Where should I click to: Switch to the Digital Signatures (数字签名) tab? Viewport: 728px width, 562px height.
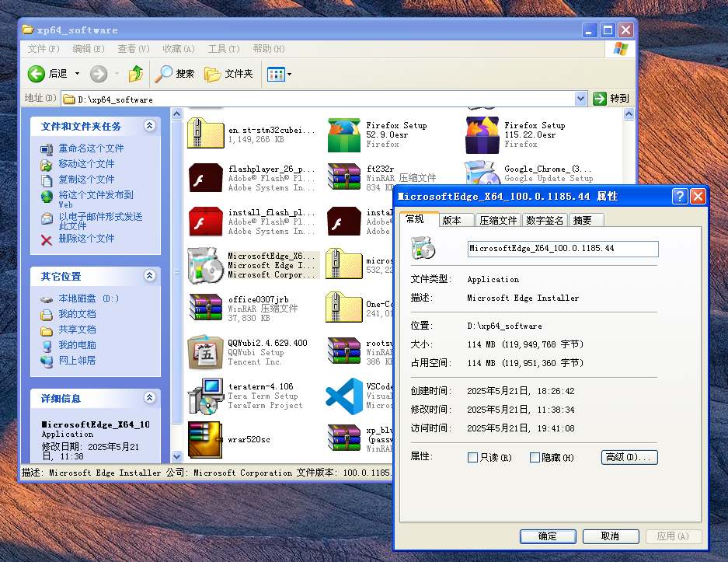(x=545, y=220)
